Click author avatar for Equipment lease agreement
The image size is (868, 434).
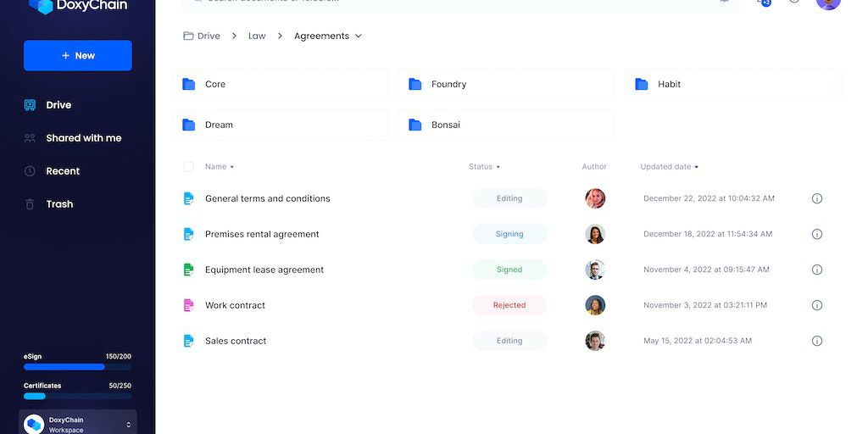[595, 270]
